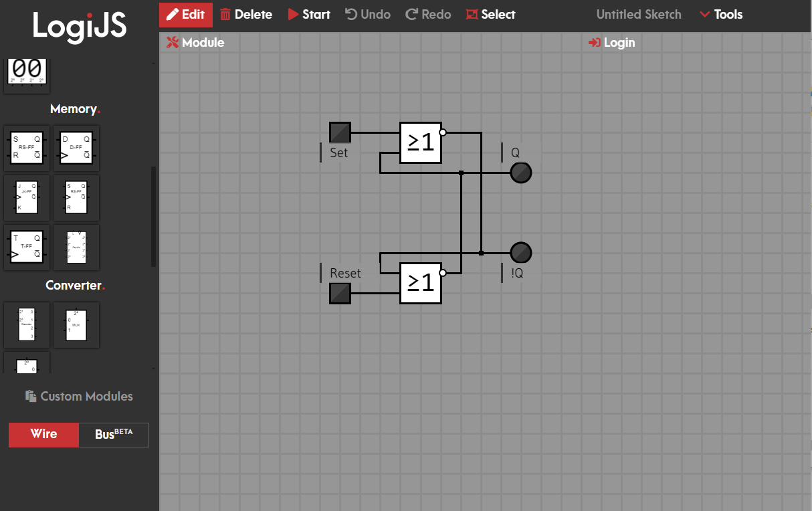The width and height of the screenshot is (812, 511).
Task: Select the T-FF flip-flop component
Action: click(27, 247)
